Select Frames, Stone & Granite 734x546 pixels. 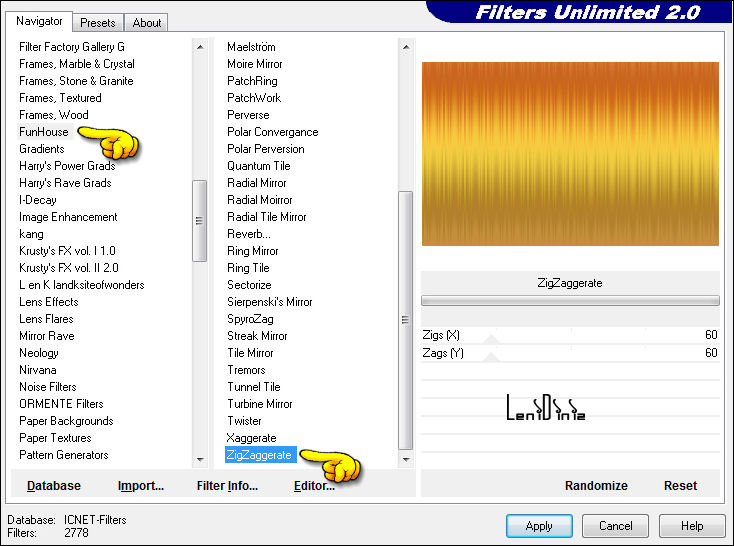76,81
